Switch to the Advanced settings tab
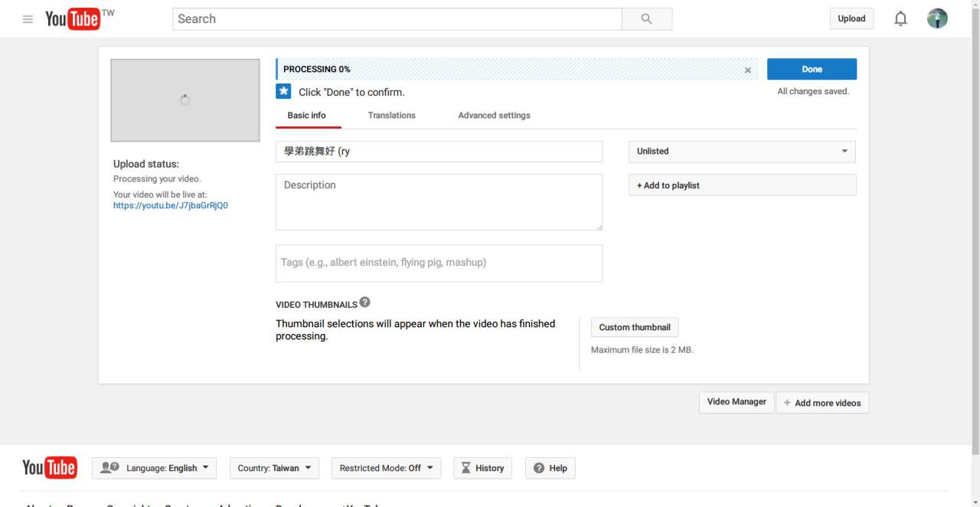 pos(494,116)
